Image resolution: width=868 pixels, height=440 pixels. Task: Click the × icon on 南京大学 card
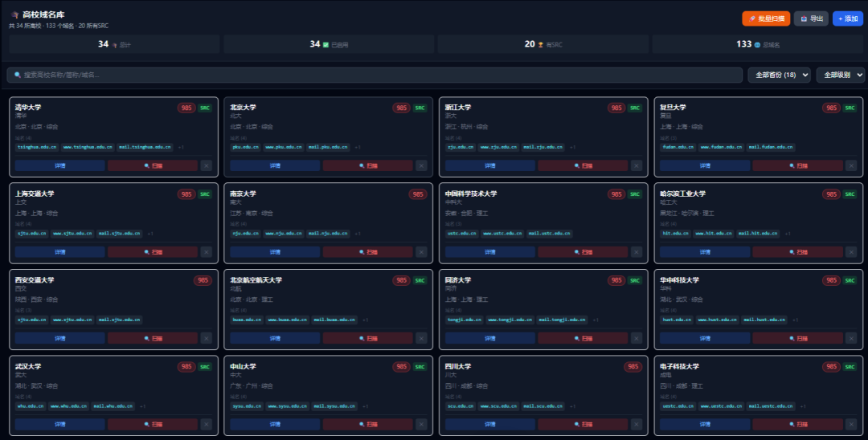click(421, 251)
